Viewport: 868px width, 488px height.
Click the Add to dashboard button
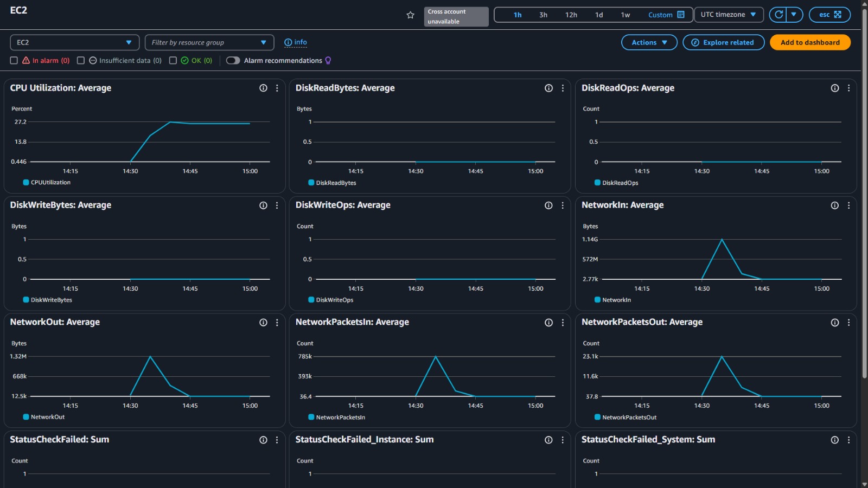click(x=809, y=42)
